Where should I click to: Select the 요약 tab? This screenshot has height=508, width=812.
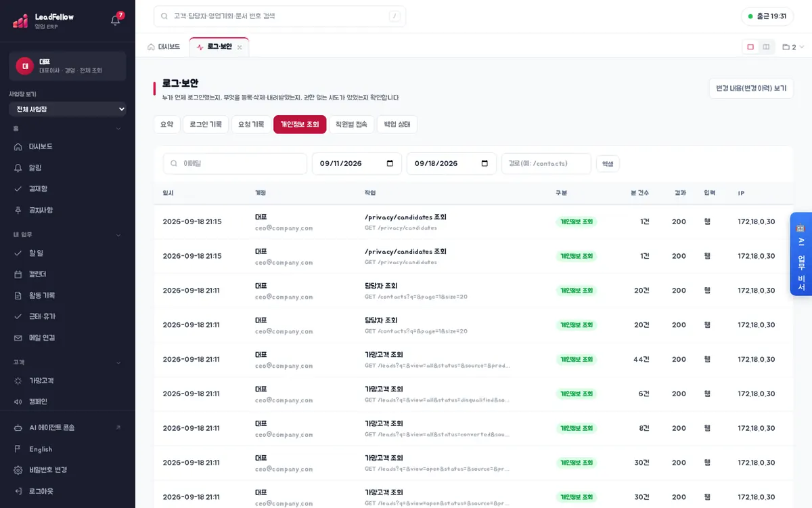pyautogui.click(x=166, y=124)
